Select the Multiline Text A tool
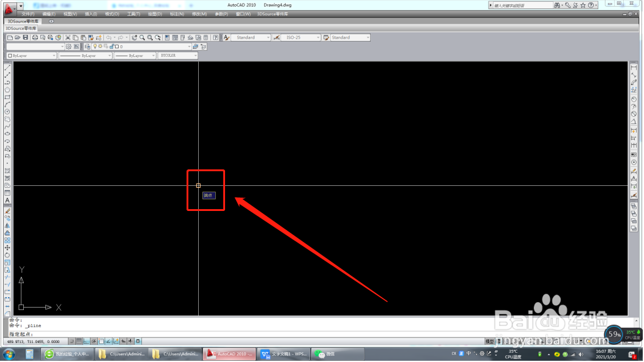 pyautogui.click(x=7, y=201)
